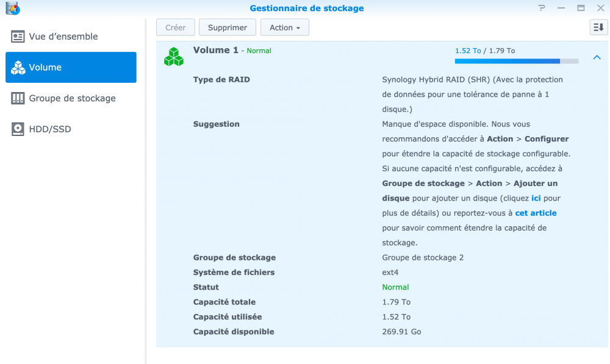
Task: Open help with the question mark icon
Action: tap(542, 9)
